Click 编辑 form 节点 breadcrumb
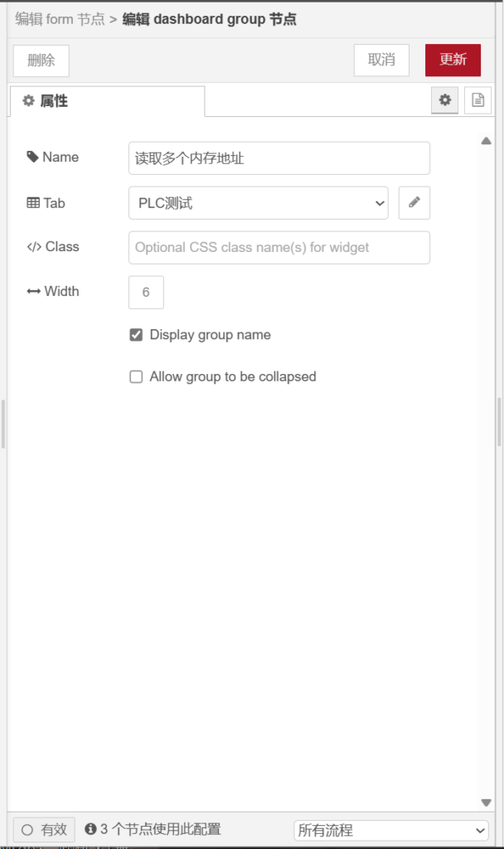Viewport: 504px width, 849px height. click(60, 19)
